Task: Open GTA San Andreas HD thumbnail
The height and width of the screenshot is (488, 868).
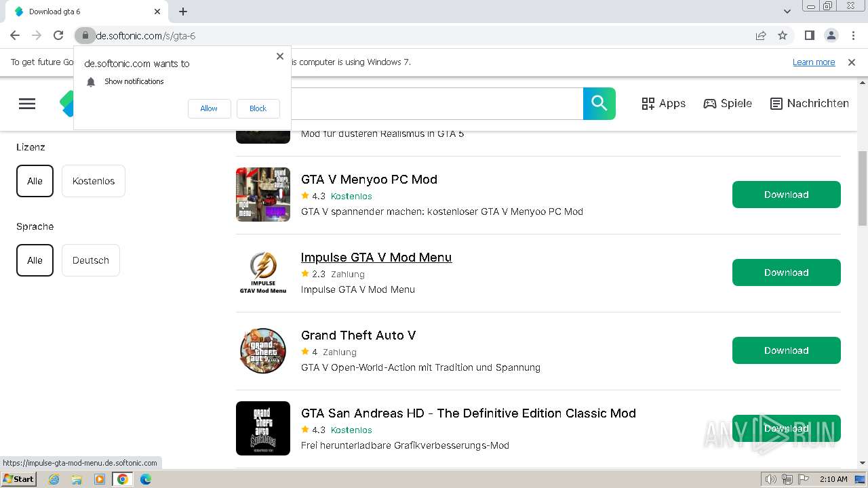Action: click(263, 428)
